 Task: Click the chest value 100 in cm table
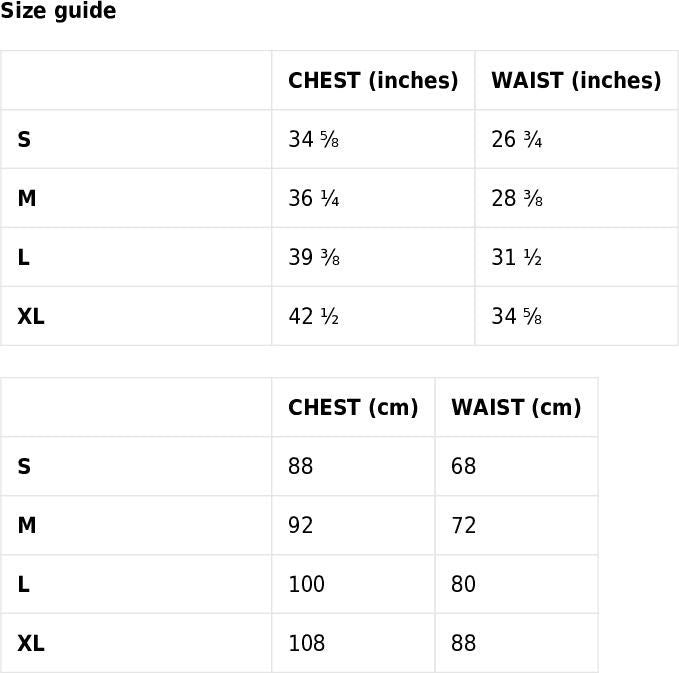coord(307,584)
